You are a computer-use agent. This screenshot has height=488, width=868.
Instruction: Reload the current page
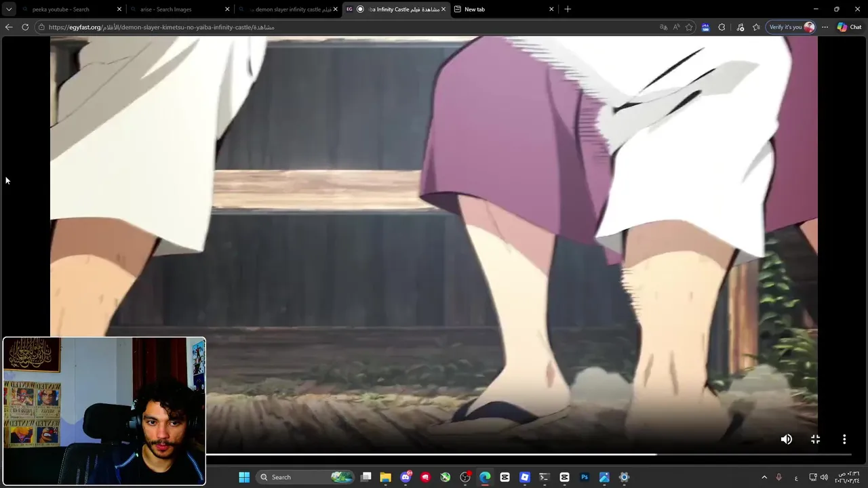click(x=25, y=27)
